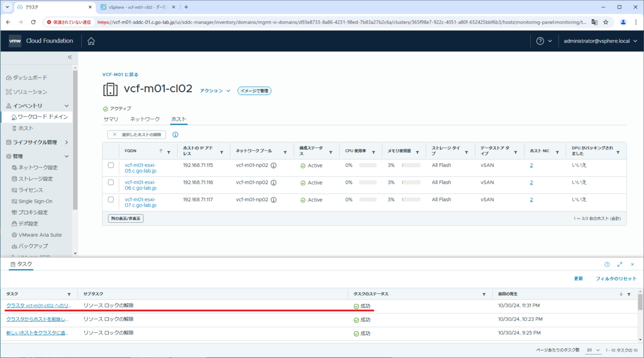Click フィルタのリセット in Tasks panel

point(616,279)
